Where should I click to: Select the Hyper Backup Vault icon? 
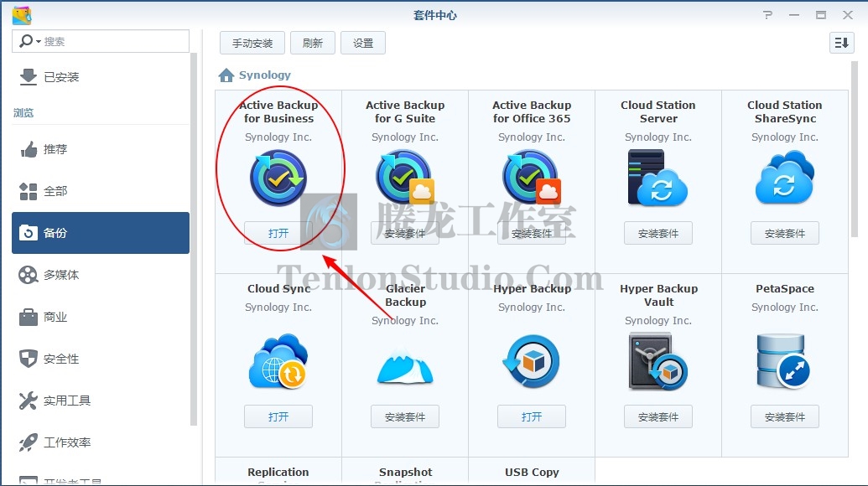click(657, 362)
